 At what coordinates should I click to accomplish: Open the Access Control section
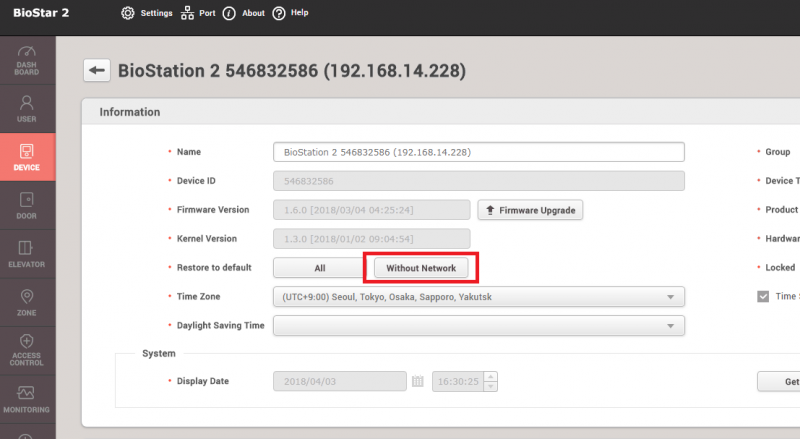(x=27, y=351)
